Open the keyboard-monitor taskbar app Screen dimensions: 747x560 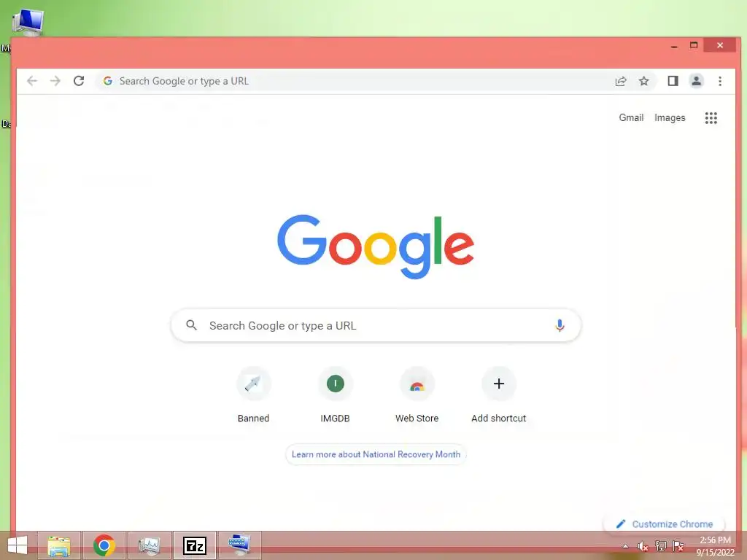[x=239, y=545]
